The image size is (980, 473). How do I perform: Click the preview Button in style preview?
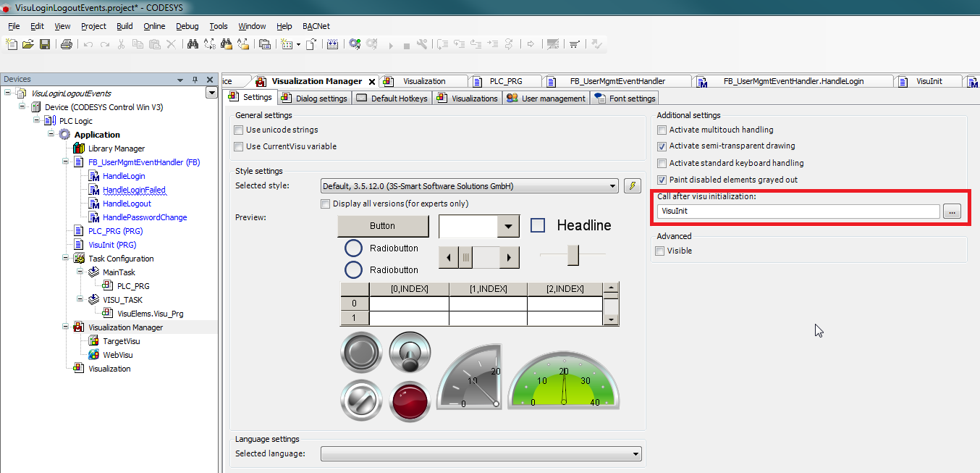coord(382,226)
